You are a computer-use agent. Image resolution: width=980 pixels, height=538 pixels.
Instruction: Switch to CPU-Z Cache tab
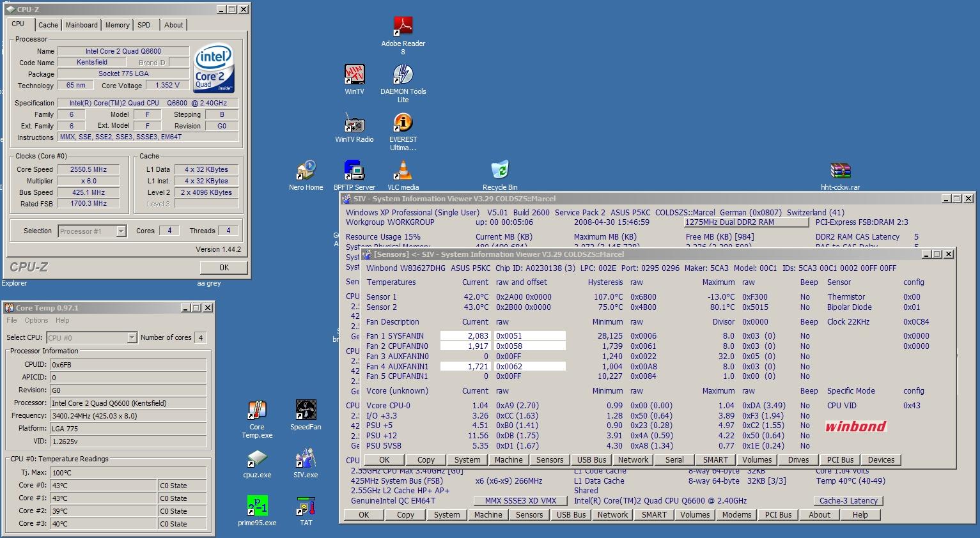48,25
